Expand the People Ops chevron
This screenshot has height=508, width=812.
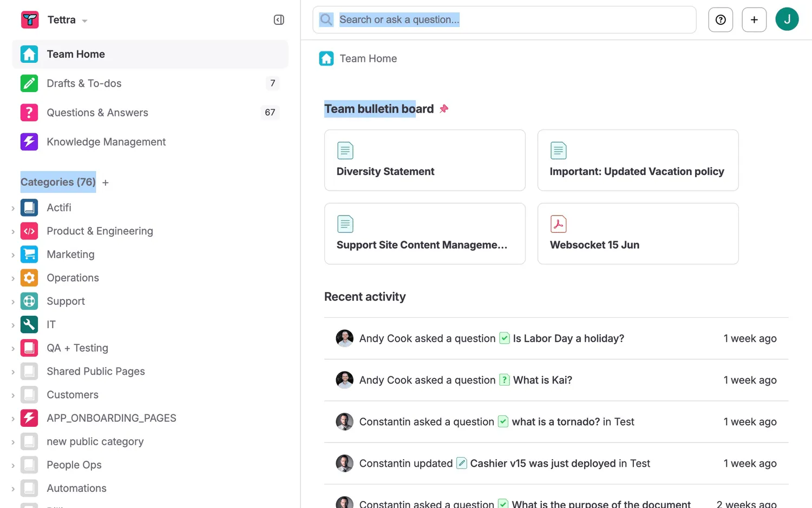(x=13, y=465)
